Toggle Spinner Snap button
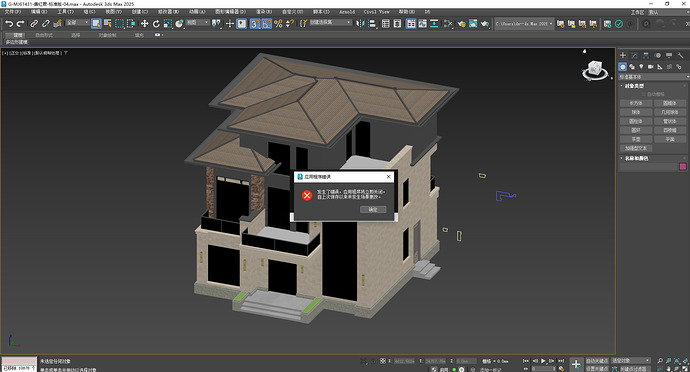Viewport: 690px width, 372px height. [x=290, y=24]
